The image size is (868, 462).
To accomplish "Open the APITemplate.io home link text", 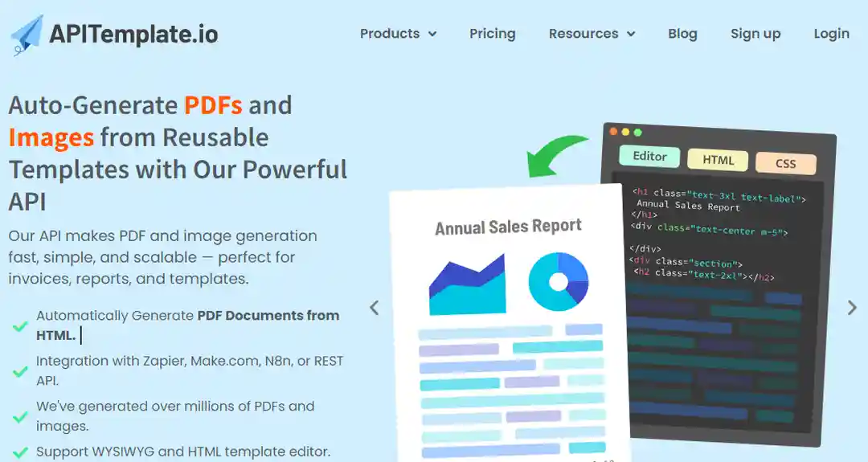I will [133, 35].
